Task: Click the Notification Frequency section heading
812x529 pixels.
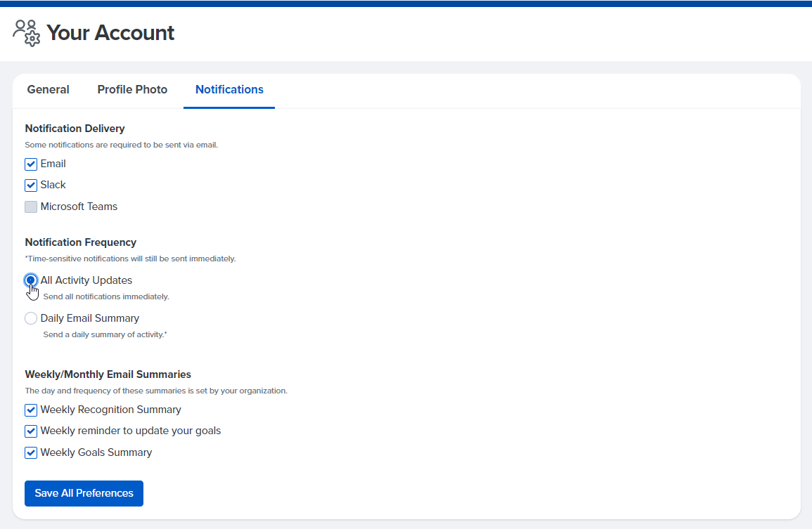Action: pos(80,242)
